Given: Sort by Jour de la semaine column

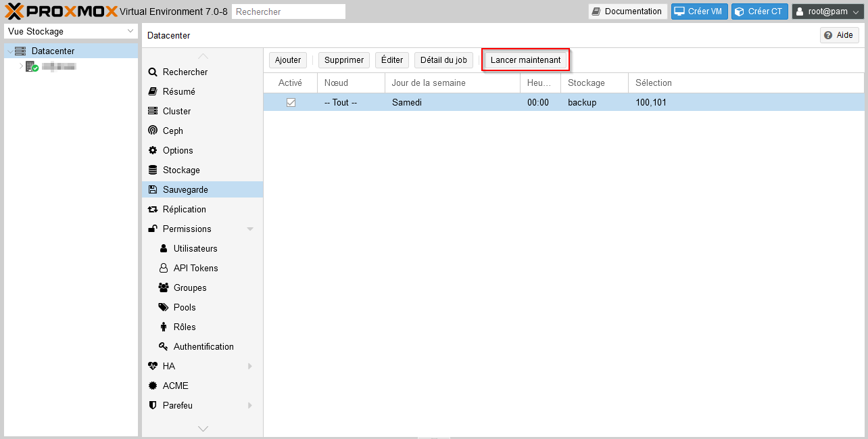Looking at the screenshot, I should tap(429, 83).
